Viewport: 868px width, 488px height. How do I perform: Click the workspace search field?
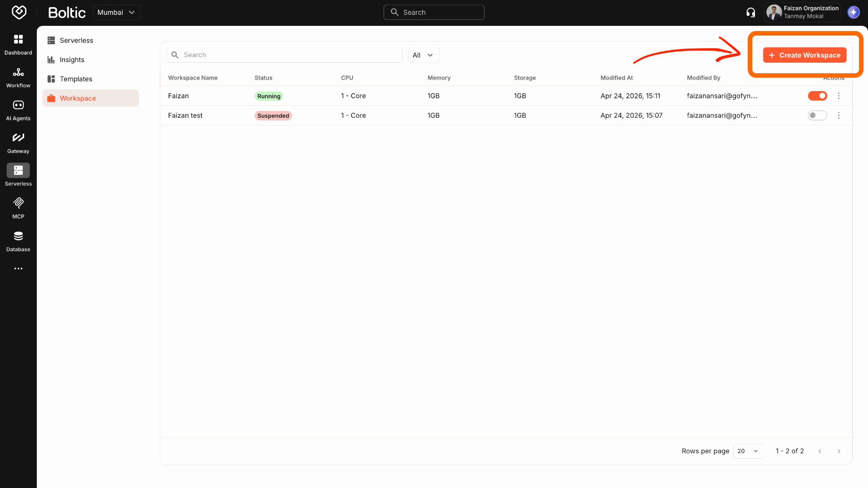click(284, 55)
